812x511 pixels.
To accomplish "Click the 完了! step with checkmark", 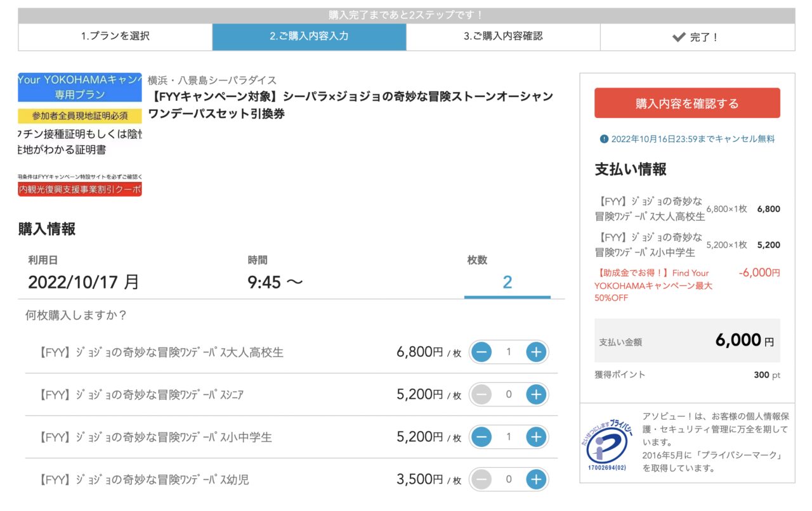I will 697,37.
